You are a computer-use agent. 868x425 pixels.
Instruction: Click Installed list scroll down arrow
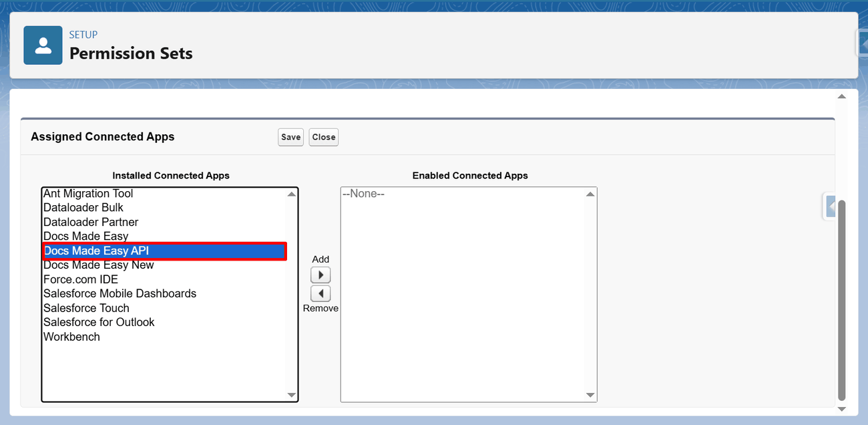click(292, 395)
